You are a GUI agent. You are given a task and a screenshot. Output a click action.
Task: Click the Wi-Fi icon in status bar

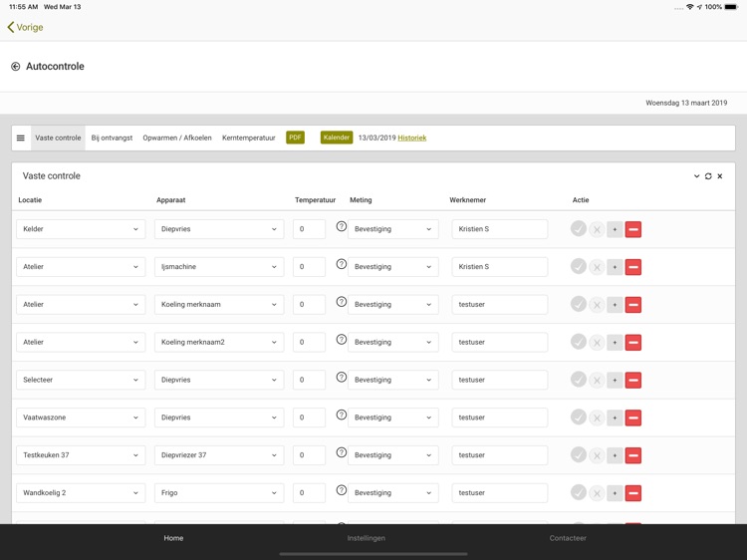point(690,7)
